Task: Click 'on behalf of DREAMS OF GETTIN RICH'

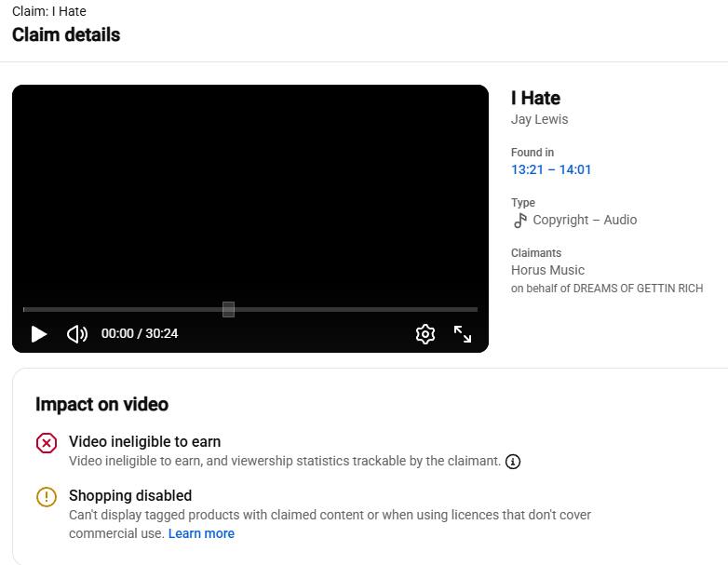Action: [607, 289]
